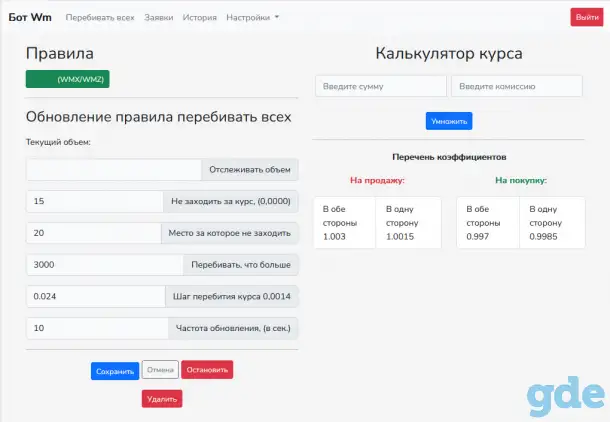Click the blue Сохранить button
610x422 pixels.
pyautogui.click(x=115, y=371)
